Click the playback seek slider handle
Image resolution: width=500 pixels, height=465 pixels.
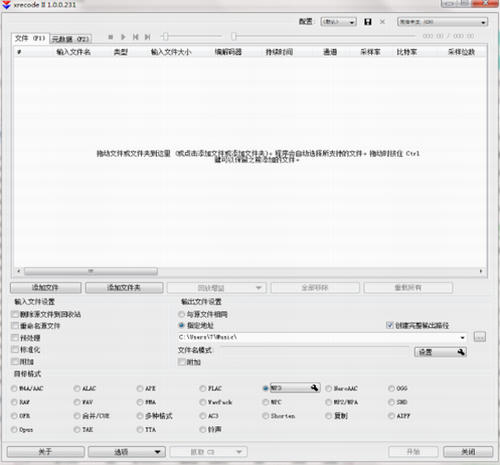pos(234,36)
